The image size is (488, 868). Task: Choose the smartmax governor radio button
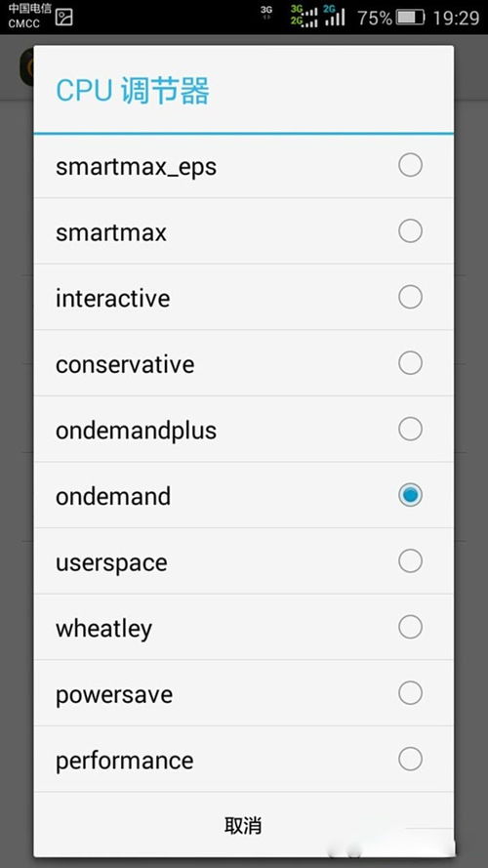[410, 230]
